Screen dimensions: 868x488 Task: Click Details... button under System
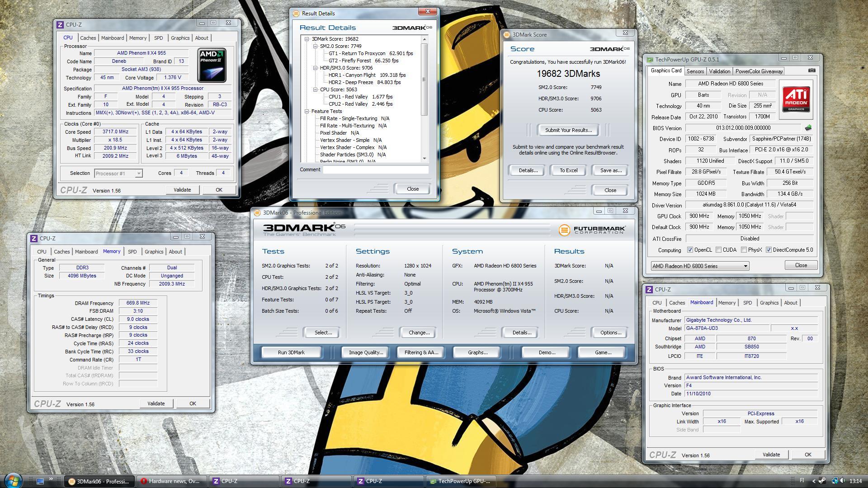click(521, 333)
